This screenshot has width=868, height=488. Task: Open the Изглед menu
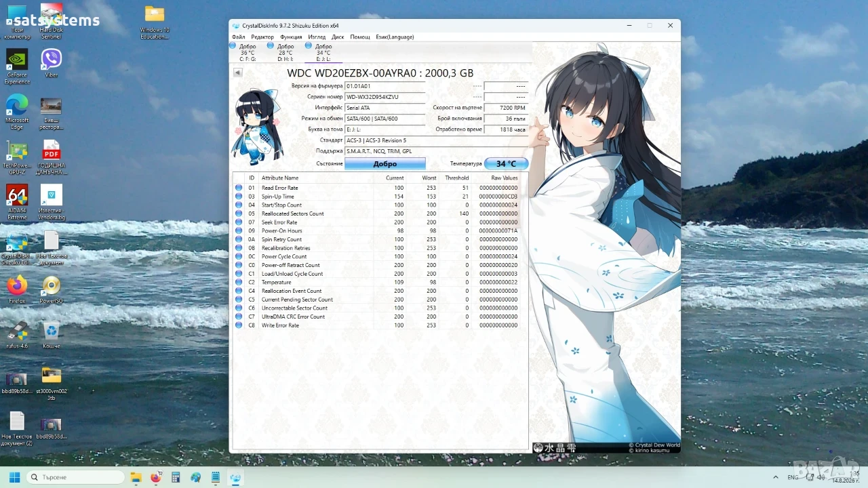tap(317, 37)
